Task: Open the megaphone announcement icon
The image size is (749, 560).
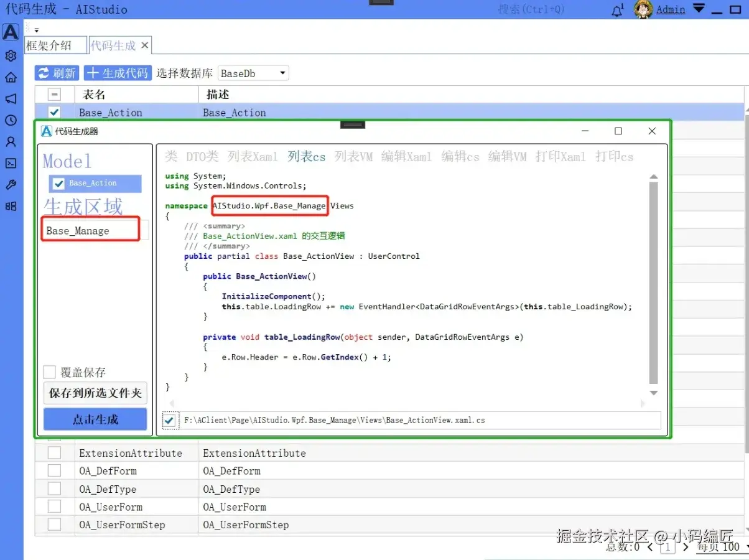Action: coord(11,99)
